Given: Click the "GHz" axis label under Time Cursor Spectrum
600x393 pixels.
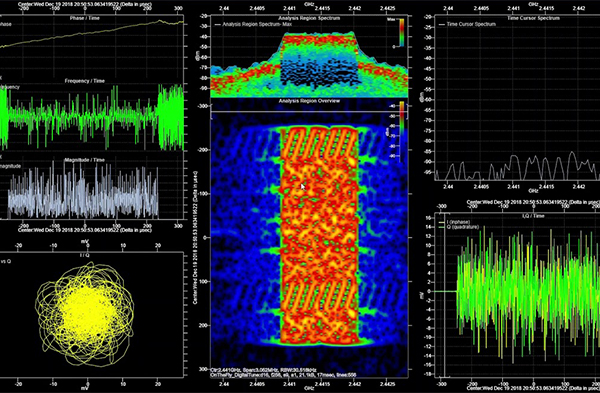Looking at the screenshot, I should [533, 191].
